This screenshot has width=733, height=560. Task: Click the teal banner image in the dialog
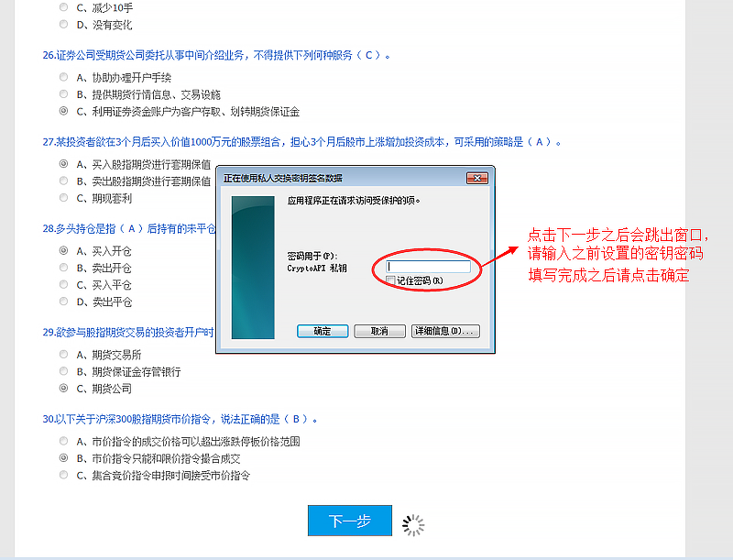click(x=253, y=268)
